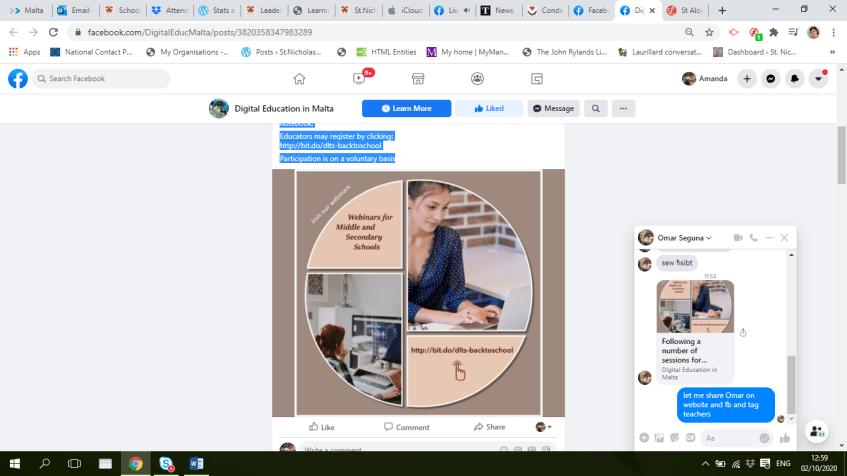The width and height of the screenshot is (847, 476).
Task: Start video call with Omar Seguna
Action: 738,238
